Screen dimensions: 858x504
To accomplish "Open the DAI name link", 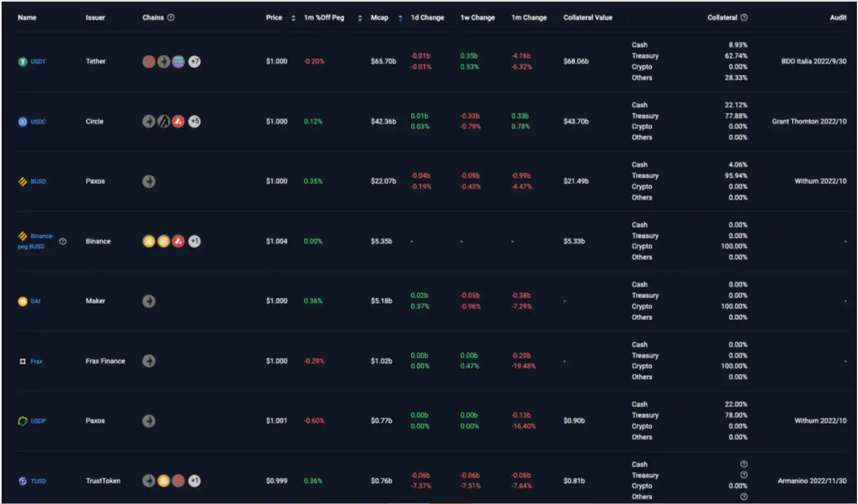I will point(35,301).
